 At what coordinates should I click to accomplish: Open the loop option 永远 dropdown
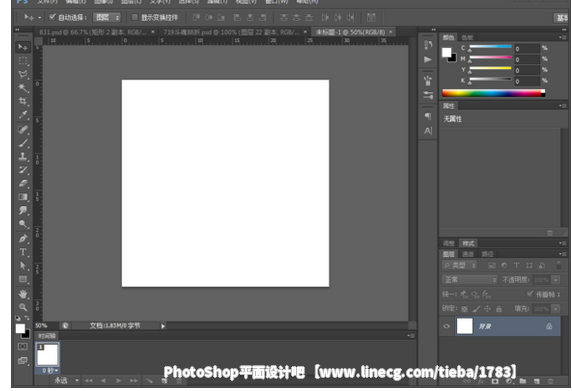[x=66, y=380]
